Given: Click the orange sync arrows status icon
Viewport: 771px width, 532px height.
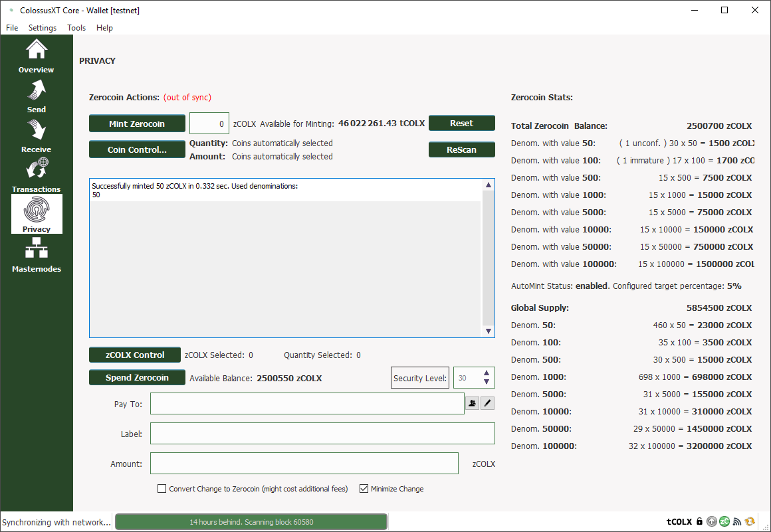Looking at the screenshot, I should tap(750, 521).
